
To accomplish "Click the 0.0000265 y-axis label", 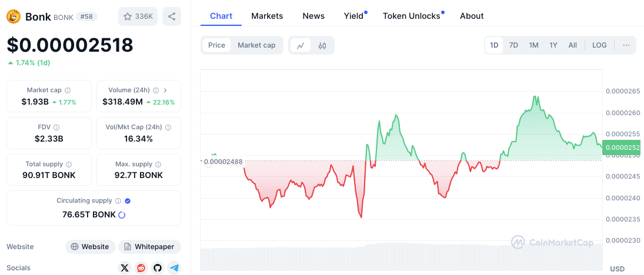I will [623, 90].
